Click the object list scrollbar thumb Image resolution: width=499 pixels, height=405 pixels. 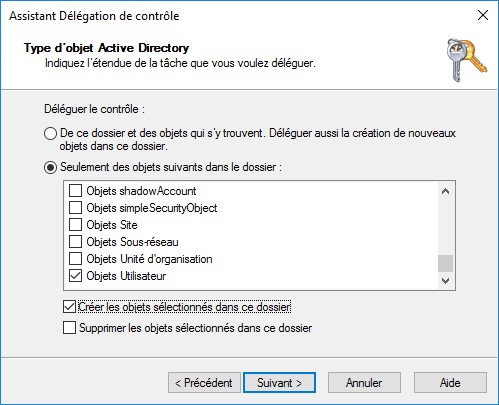[445, 264]
